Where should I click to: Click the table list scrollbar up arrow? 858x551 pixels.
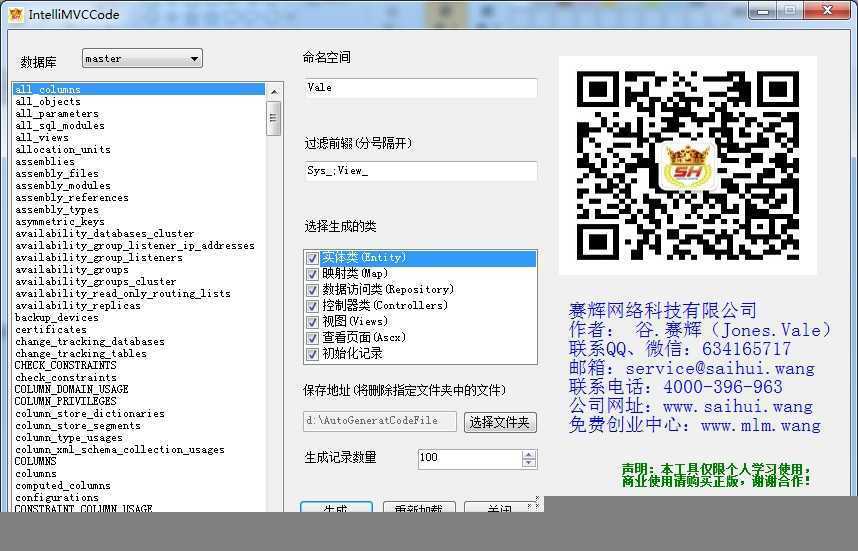274,91
